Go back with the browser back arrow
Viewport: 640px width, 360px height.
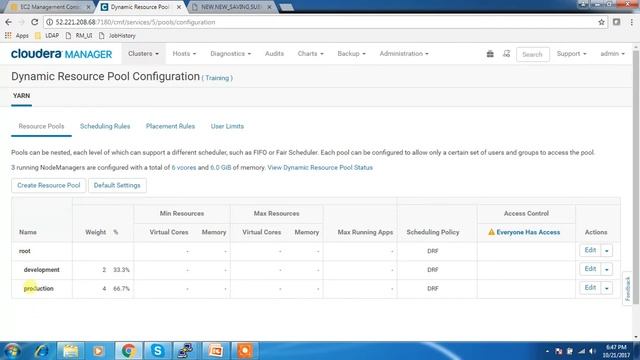point(9,22)
